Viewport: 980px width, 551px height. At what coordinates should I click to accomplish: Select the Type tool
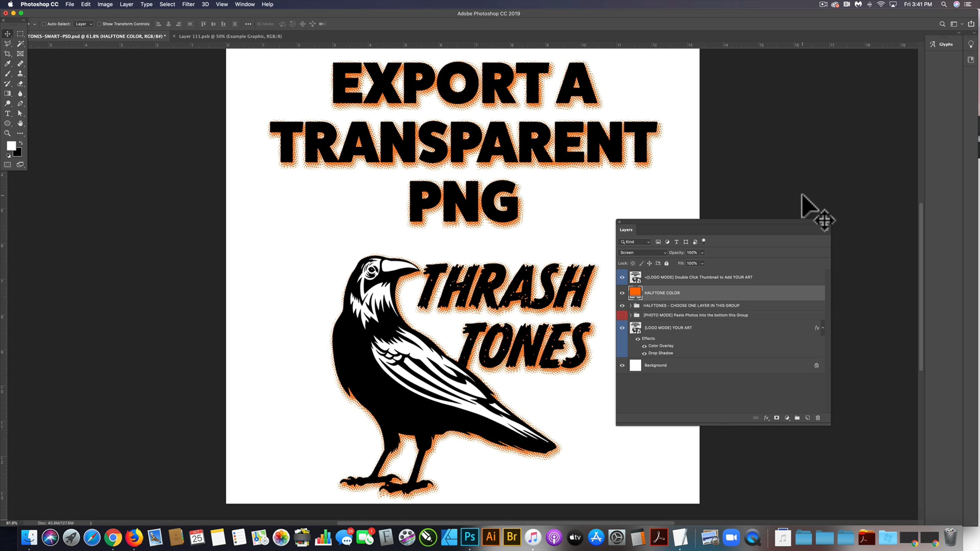pyautogui.click(x=7, y=113)
